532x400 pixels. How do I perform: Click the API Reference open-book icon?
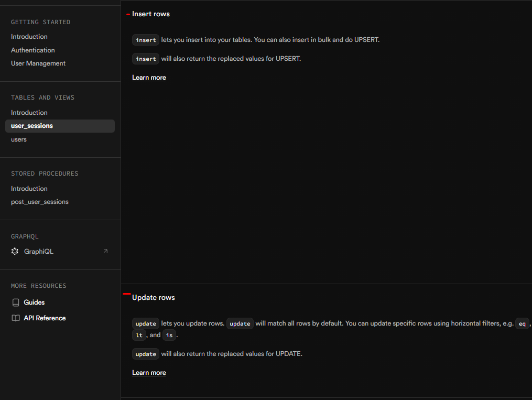(16, 318)
